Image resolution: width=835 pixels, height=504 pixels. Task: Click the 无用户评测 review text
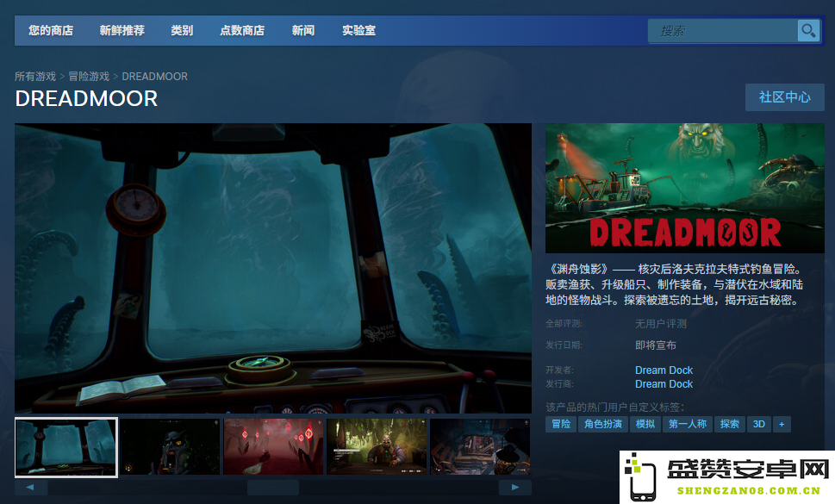(660, 324)
